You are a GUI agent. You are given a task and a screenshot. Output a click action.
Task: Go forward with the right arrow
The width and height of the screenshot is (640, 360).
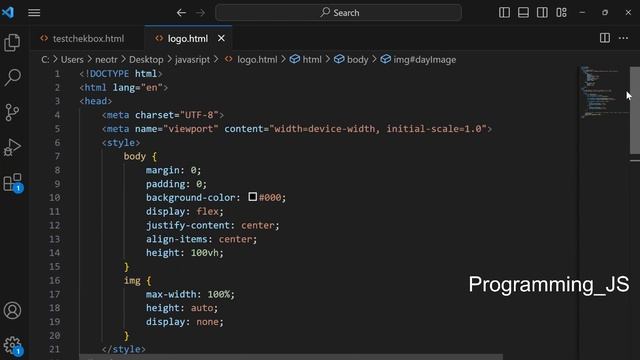pos(200,13)
